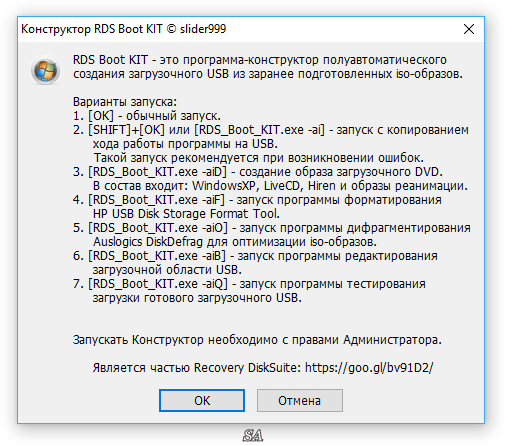Click the Administrator rights notice line
Image resolution: width=506 pixels, height=446 pixels.
point(257,340)
